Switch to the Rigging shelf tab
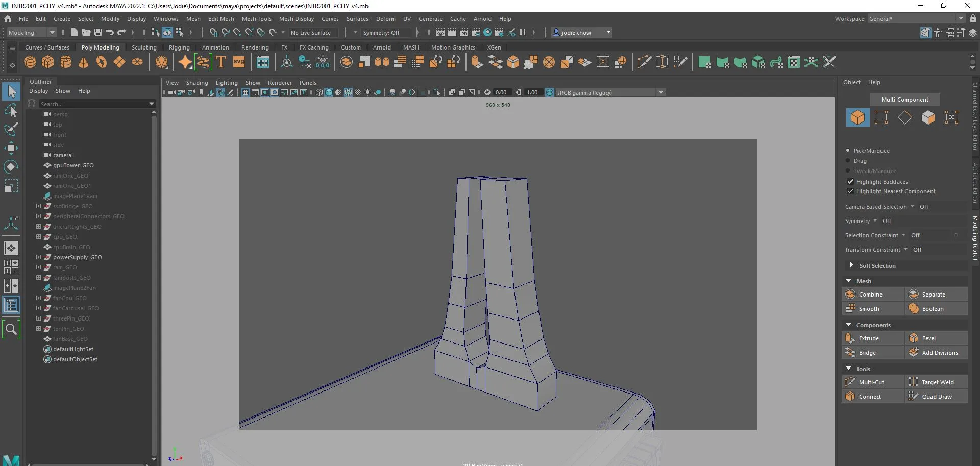 (x=179, y=47)
